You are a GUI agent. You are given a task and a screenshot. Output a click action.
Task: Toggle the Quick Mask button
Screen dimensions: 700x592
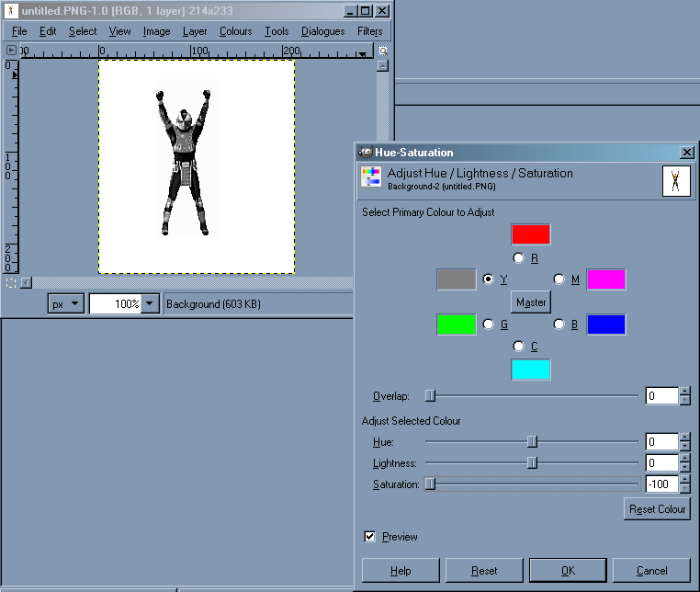(x=10, y=282)
